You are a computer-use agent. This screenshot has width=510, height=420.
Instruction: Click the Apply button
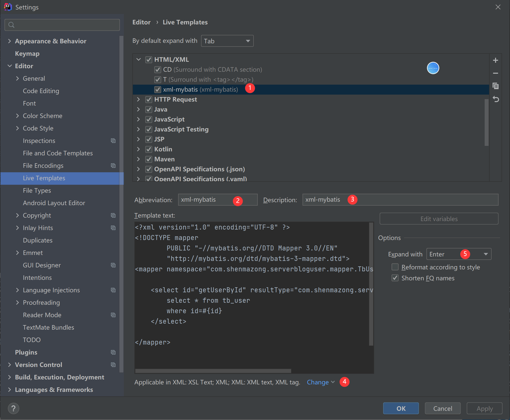[x=484, y=408]
